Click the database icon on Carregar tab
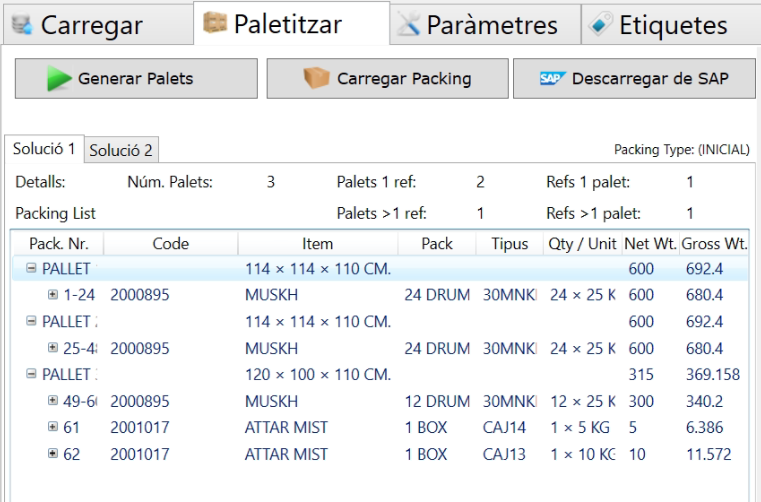This screenshot has width=761, height=502. click(21, 25)
